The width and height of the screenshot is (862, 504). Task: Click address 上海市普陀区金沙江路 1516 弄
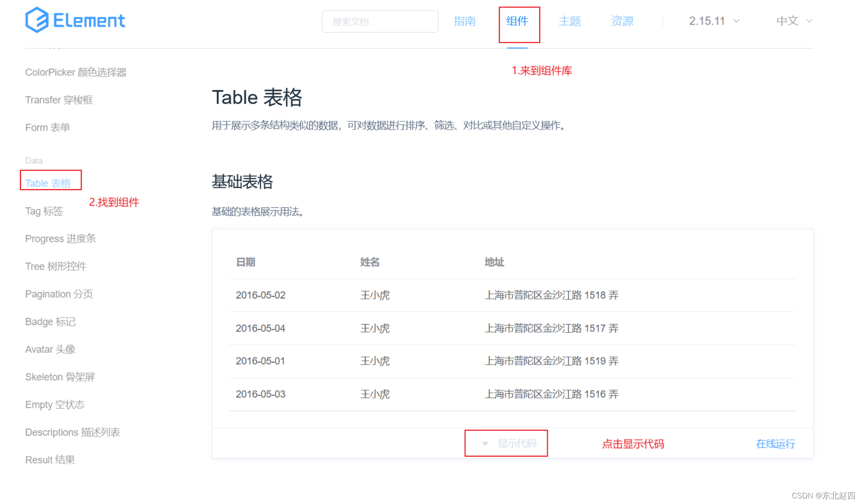pos(551,394)
